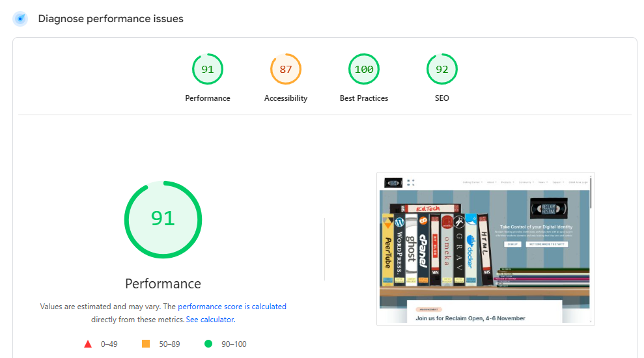Click the blue Diagnose performance issues icon

tap(20, 19)
